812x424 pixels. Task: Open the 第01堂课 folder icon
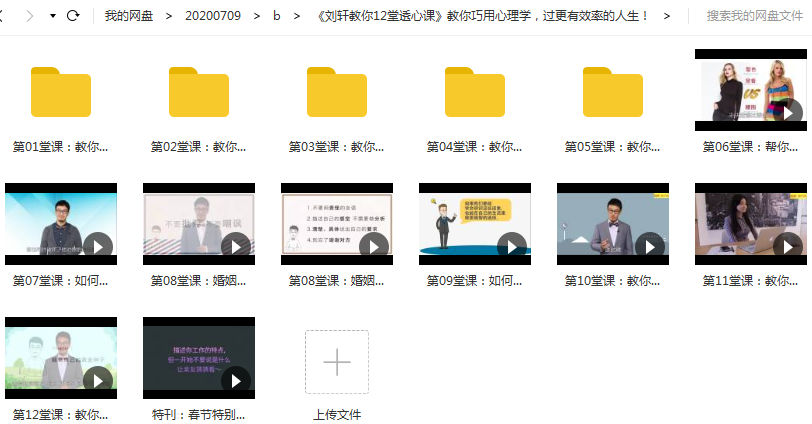tap(61, 92)
